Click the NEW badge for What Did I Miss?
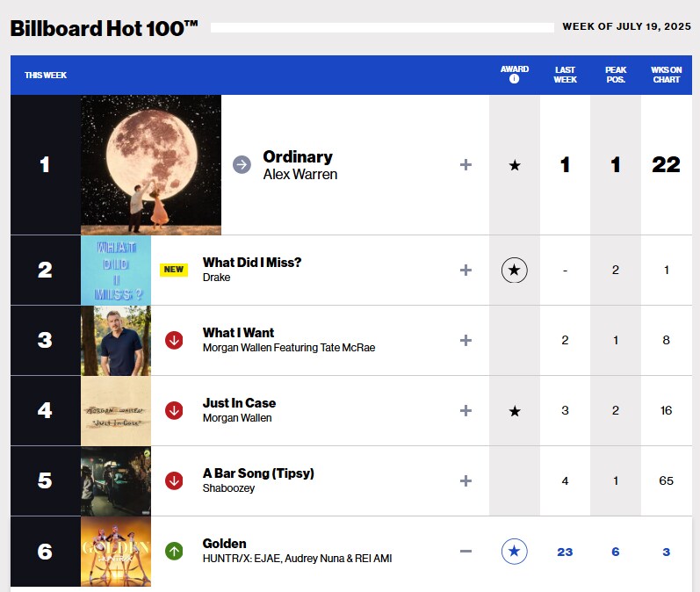 point(174,270)
